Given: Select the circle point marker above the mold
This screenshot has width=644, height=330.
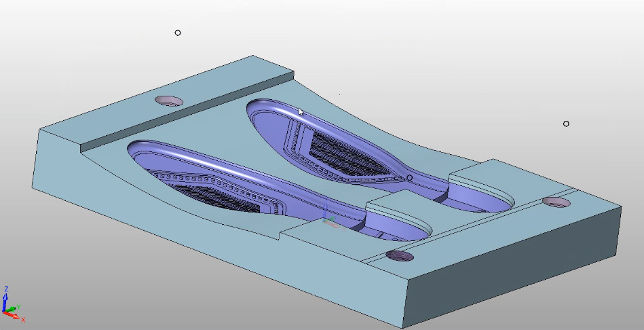Looking at the screenshot, I should coord(178,33).
